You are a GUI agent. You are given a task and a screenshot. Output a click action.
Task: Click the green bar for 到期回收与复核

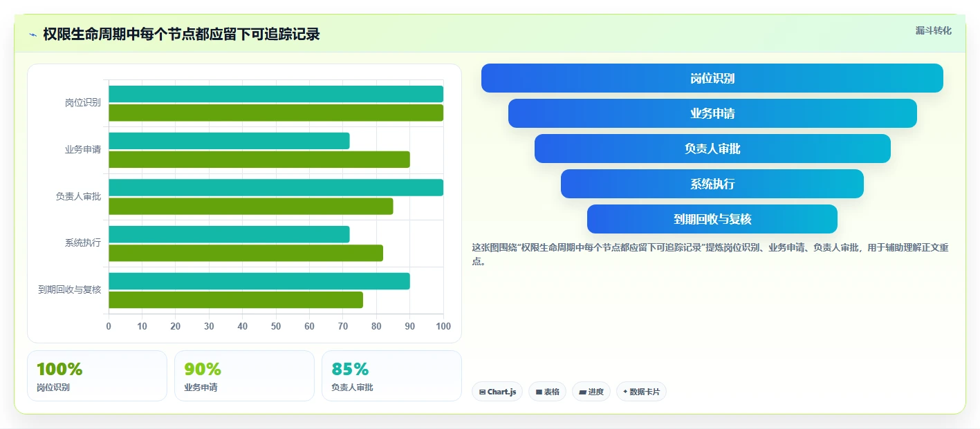click(x=236, y=300)
